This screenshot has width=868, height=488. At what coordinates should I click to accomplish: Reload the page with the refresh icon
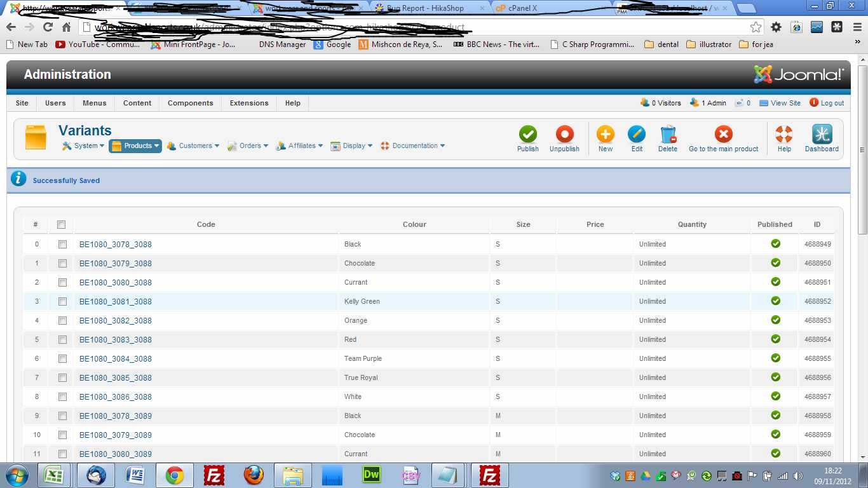[48, 27]
